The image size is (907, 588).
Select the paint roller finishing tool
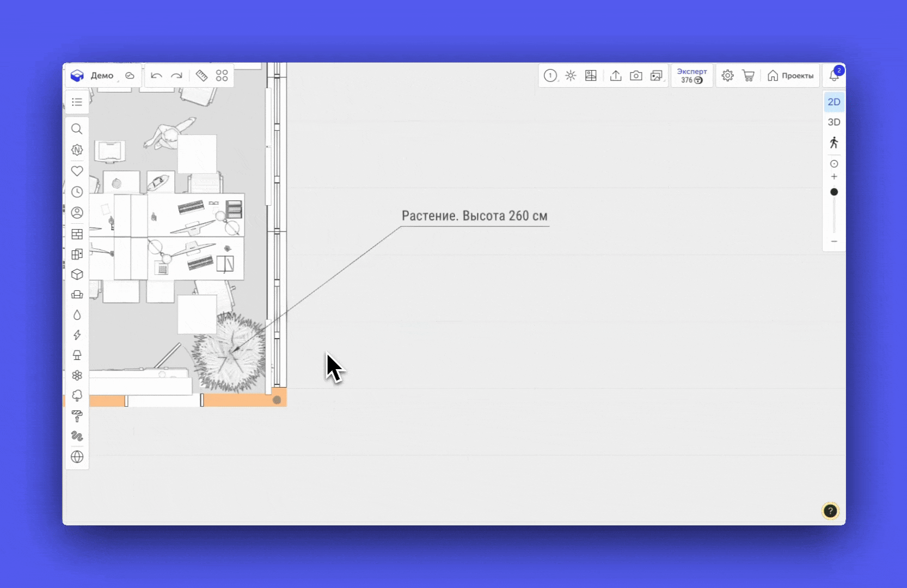pyautogui.click(x=77, y=416)
